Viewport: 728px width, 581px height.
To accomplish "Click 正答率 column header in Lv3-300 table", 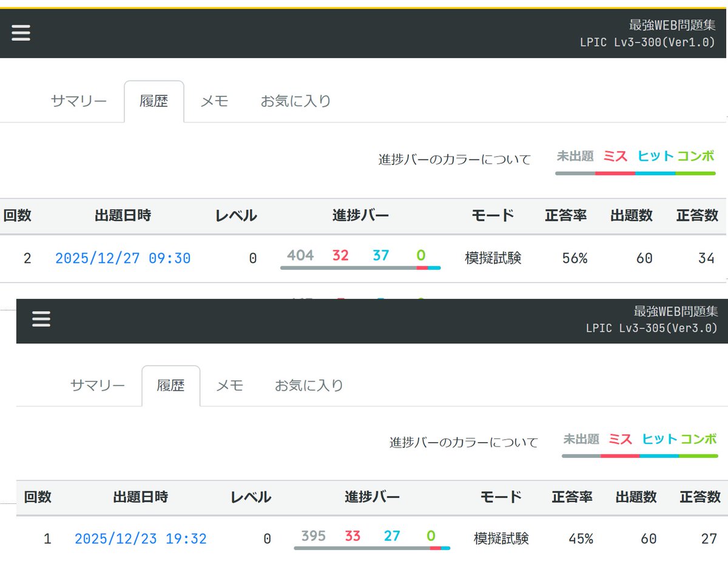I will coord(566,215).
